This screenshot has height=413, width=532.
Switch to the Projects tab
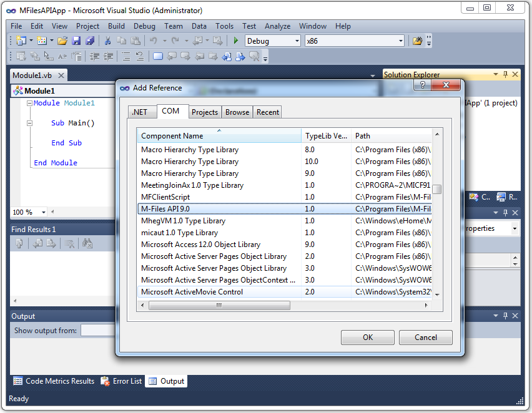pyautogui.click(x=205, y=112)
